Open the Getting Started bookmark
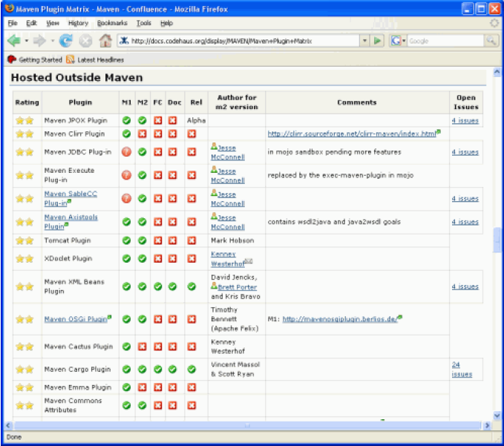This screenshot has width=504, height=446. click(x=35, y=59)
